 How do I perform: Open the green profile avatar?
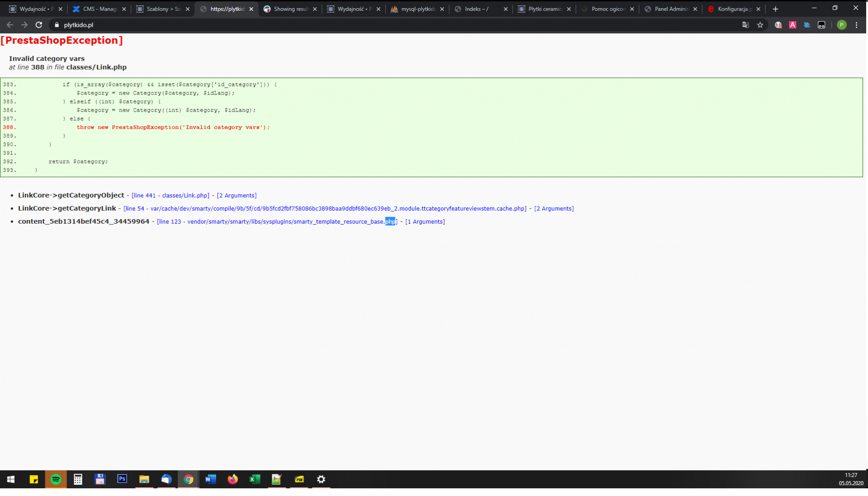click(841, 25)
